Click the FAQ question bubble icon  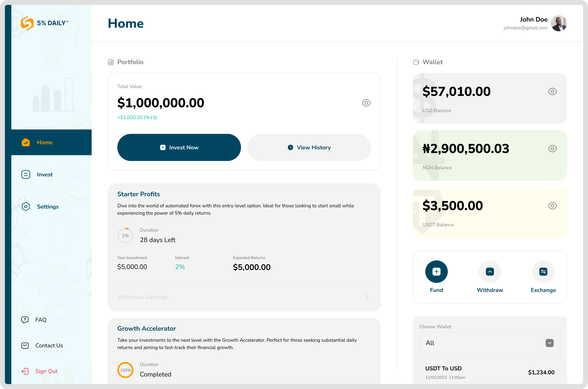(25, 320)
